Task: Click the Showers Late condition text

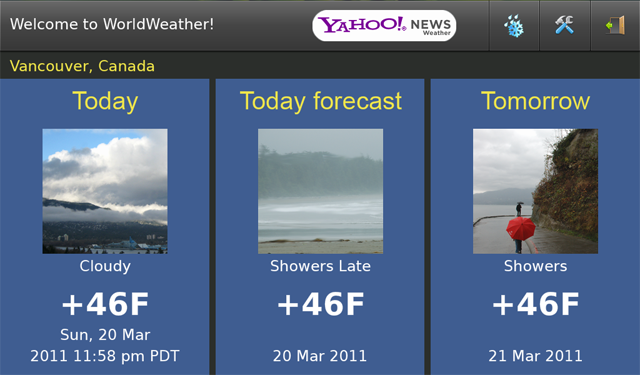Action: coord(320,266)
